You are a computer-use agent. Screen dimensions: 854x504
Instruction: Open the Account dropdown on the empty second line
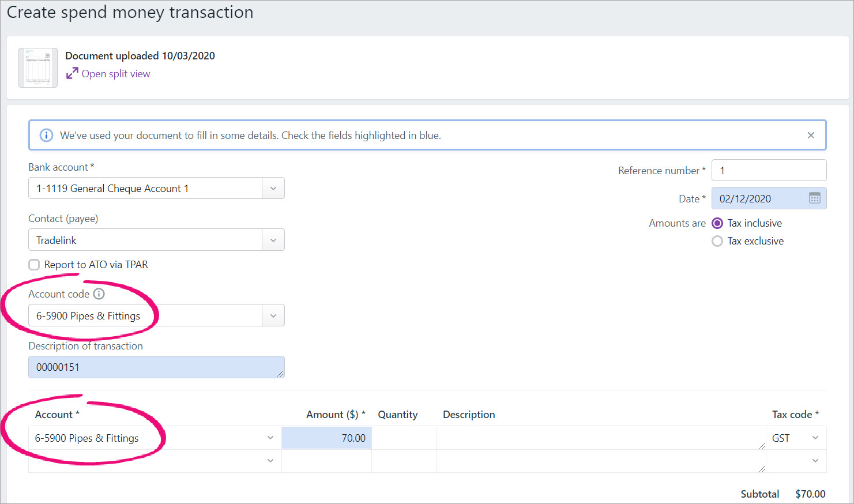click(x=270, y=460)
